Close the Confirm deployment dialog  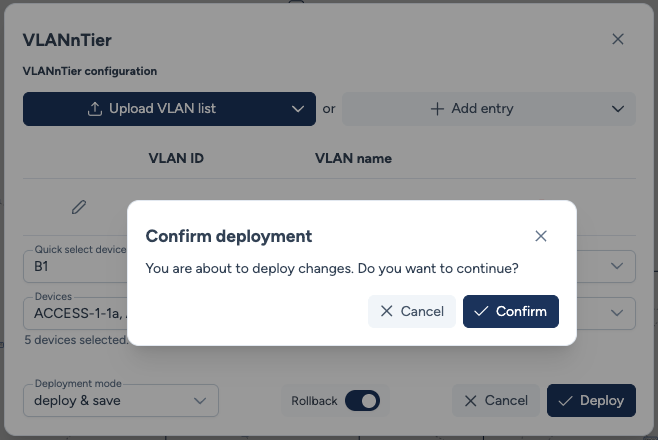[541, 236]
